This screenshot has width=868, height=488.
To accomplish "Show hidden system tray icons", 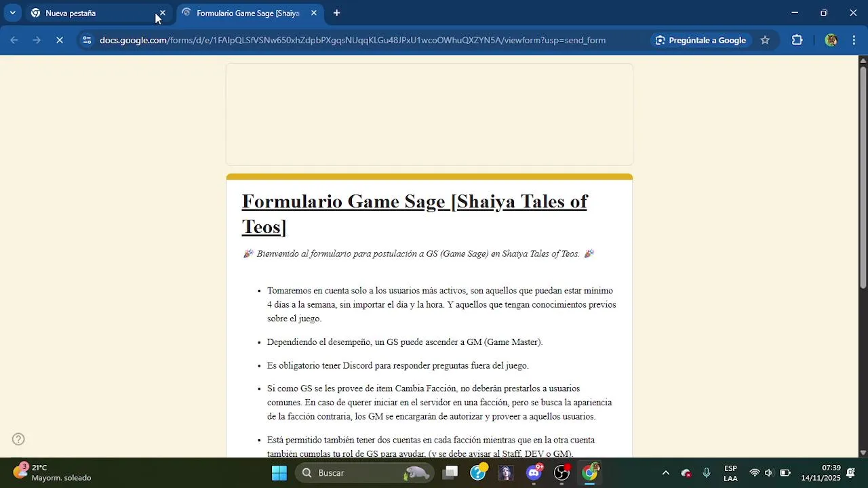I will click(x=665, y=472).
